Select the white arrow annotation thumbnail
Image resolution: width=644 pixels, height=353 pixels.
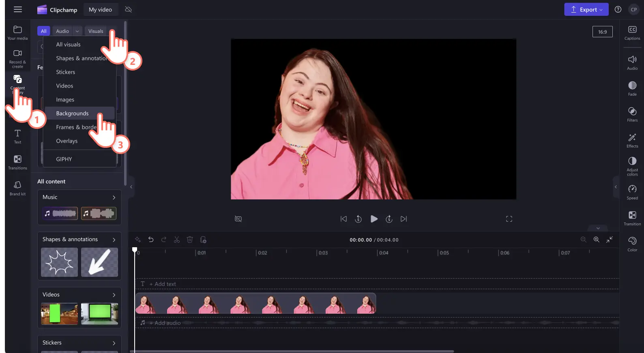coord(99,262)
